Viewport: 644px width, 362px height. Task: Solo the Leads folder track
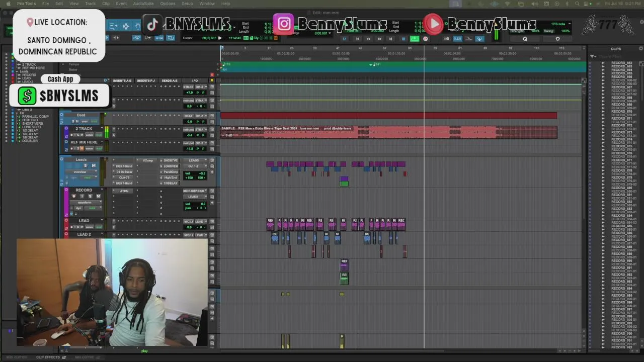[86, 165]
